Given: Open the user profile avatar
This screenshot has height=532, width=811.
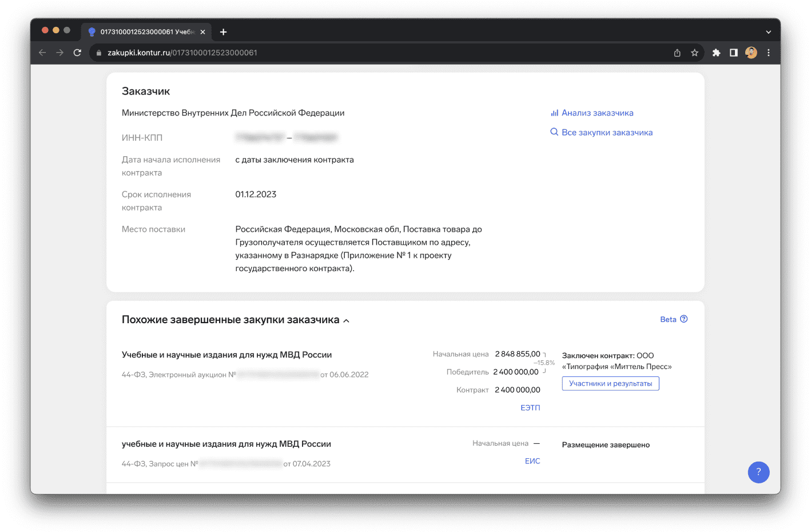Looking at the screenshot, I should (x=751, y=53).
